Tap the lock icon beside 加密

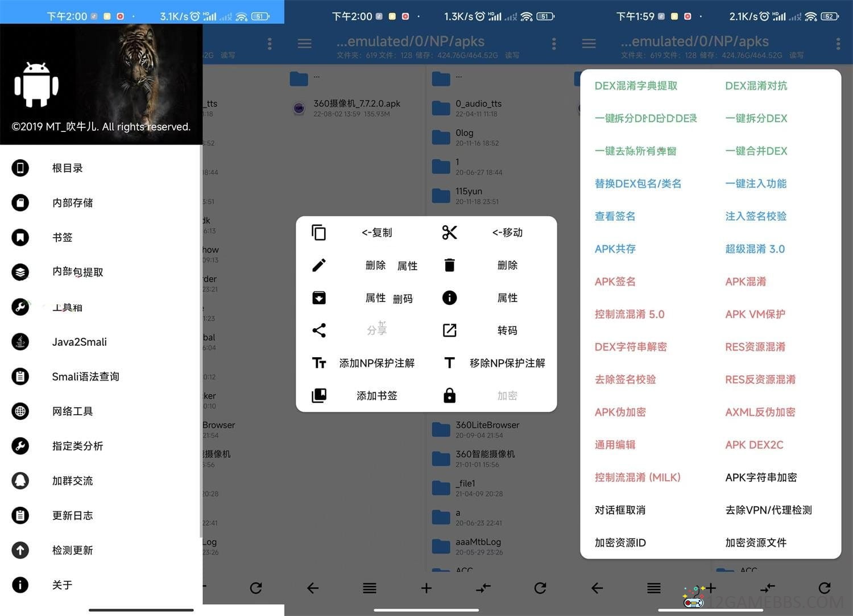449,396
